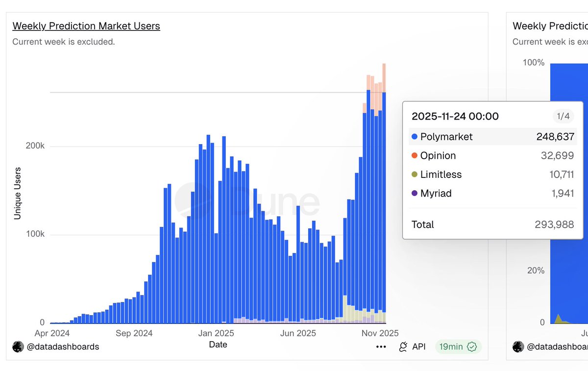Click the purple Myriad legend dot
Screen dimensions: 588x371
(x=415, y=193)
